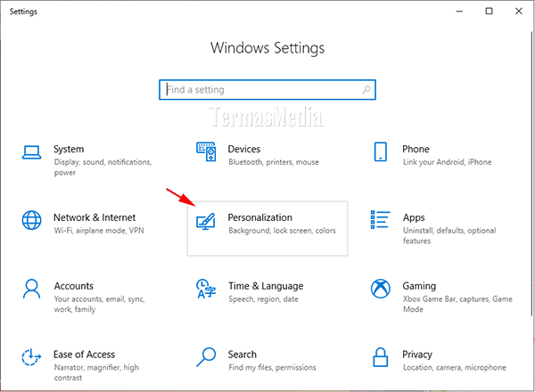Open the System settings title
The height and width of the screenshot is (392, 535).
coord(69,150)
